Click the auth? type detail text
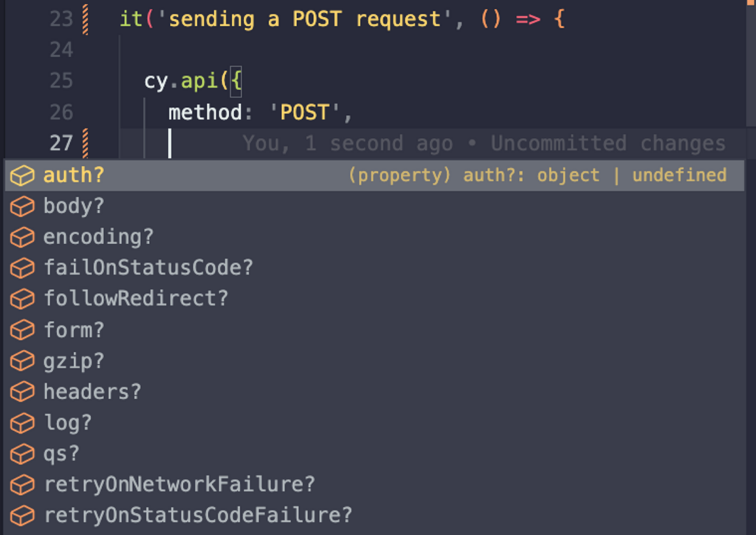Screen dimensions: 756x535 (537, 176)
